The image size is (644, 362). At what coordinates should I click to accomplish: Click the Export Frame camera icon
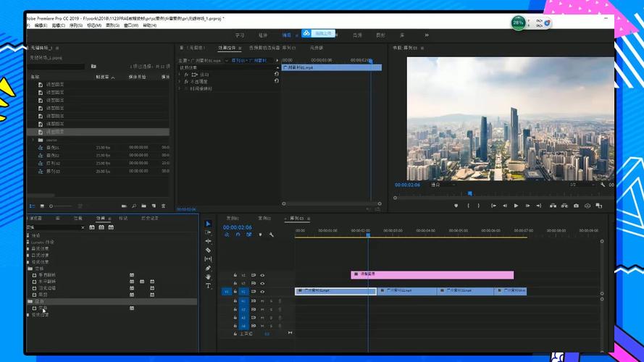tap(577, 206)
